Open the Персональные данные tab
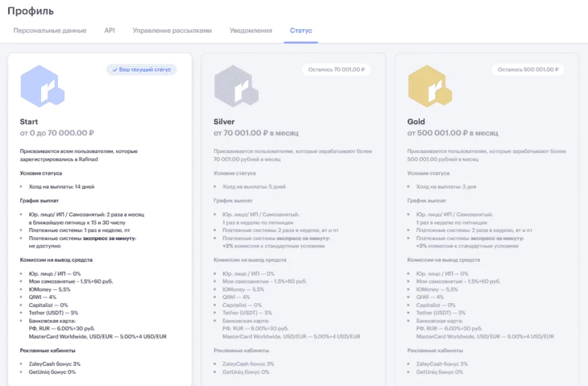 [x=50, y=31]
